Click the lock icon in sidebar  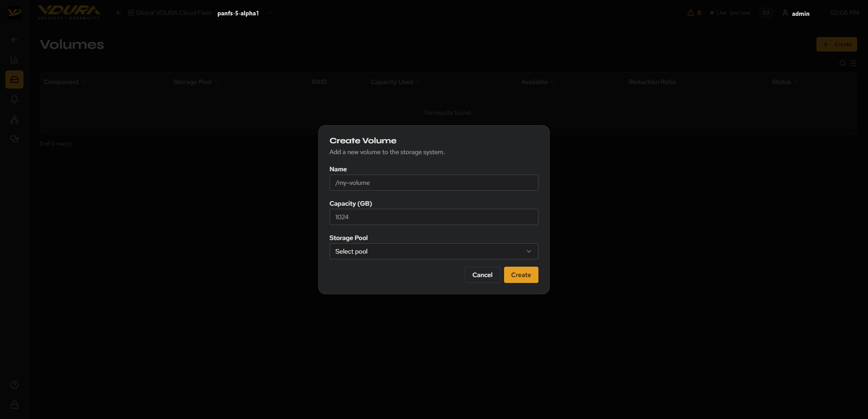pos(14,405)
